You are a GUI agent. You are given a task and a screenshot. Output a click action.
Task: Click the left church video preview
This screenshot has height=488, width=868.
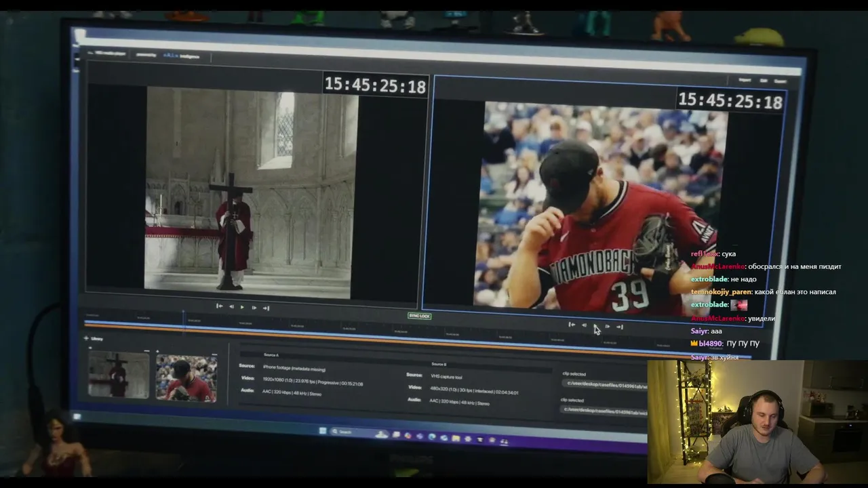coord(251,193)
